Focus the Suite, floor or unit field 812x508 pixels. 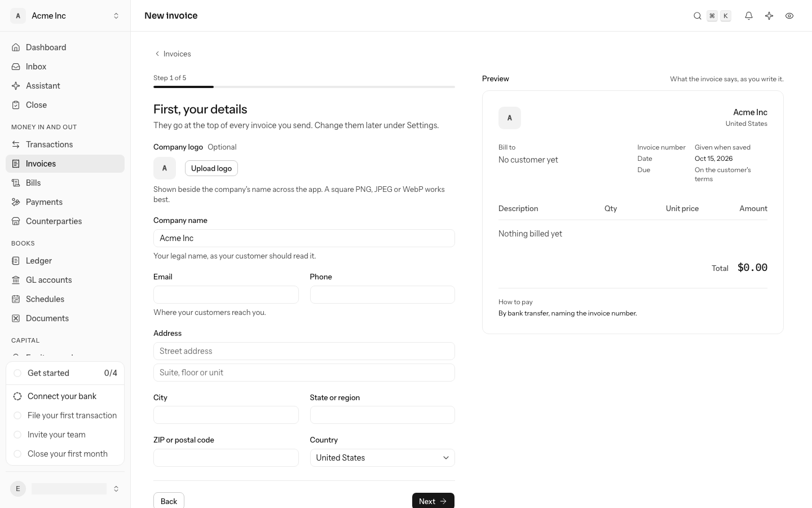click(304, 373)
